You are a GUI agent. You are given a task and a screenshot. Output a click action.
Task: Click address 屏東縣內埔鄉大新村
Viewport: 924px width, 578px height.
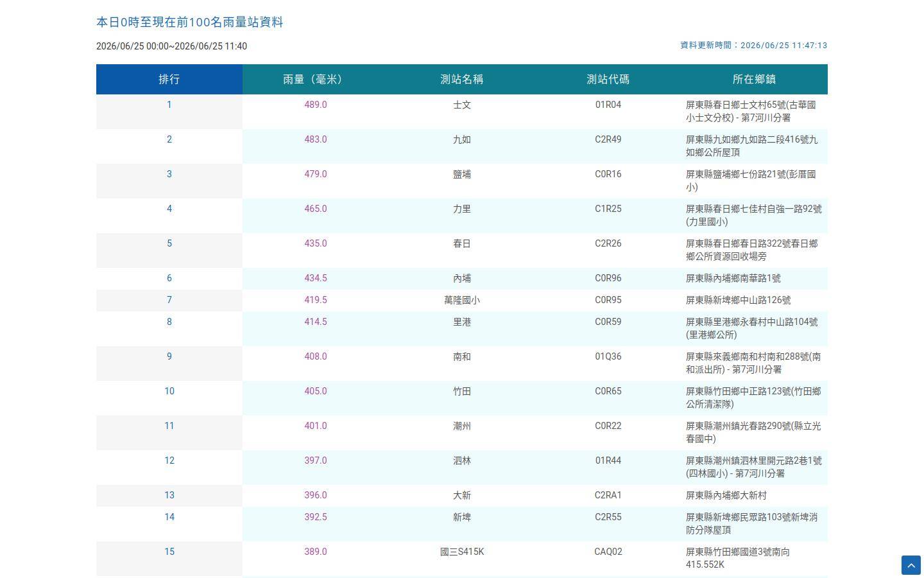coord(726,495)
